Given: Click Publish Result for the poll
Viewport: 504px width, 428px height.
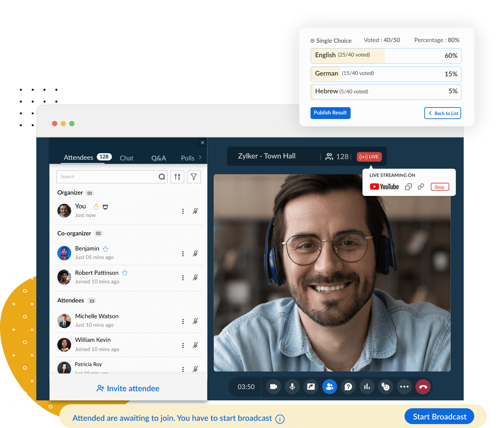Looking at the screenshot, I should 330,113.
